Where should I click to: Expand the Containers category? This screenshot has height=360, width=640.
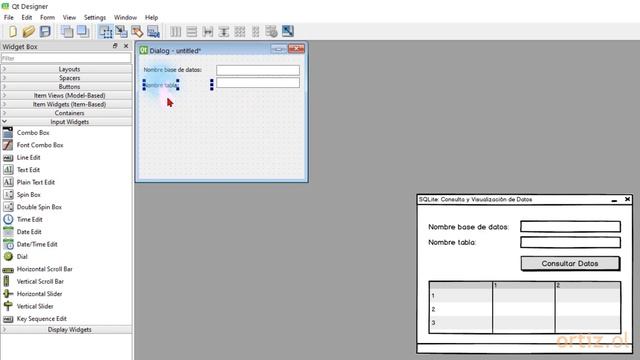[x=67, y=113]
